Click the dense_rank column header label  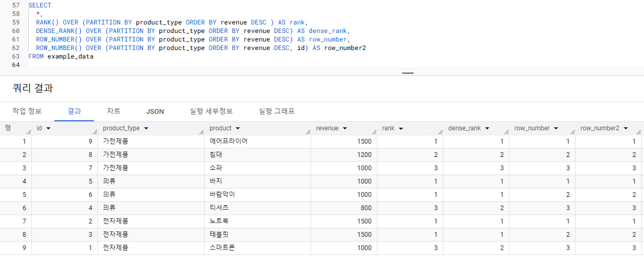[x=466, y=128]
